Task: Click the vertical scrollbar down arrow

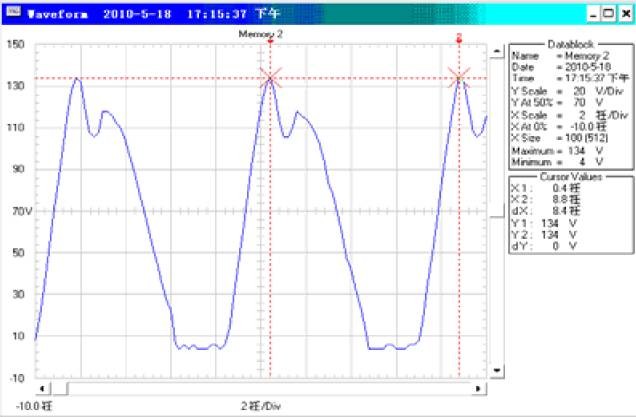Action: click(497, 372)
